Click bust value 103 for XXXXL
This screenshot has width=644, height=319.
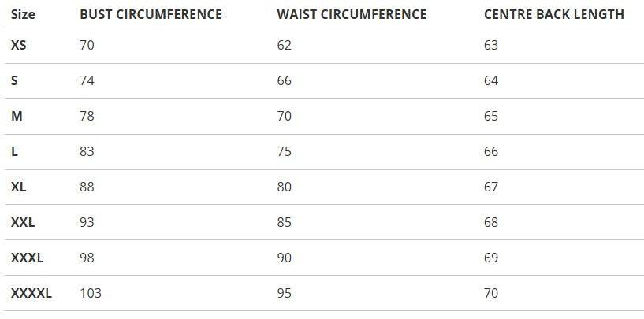tap(91, 293)
